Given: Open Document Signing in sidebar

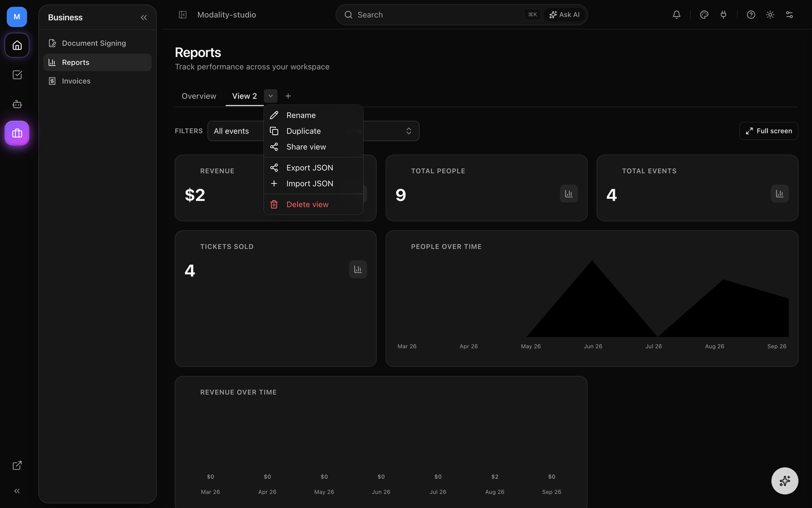Looking at the screenshot, I should coord(97,43).
